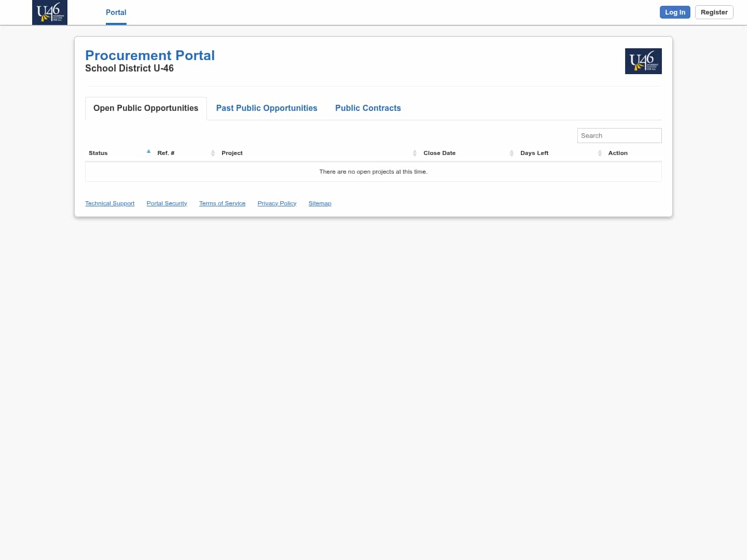
Task: Click inside the Search field
Action: pos(619,135)
